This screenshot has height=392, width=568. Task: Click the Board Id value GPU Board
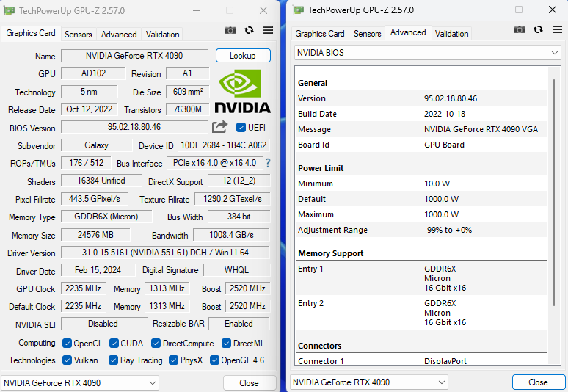click(444, 145)
